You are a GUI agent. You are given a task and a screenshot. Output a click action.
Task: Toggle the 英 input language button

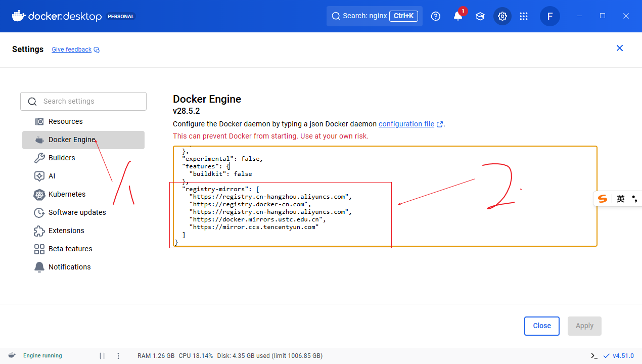click(x=621, y=199)
